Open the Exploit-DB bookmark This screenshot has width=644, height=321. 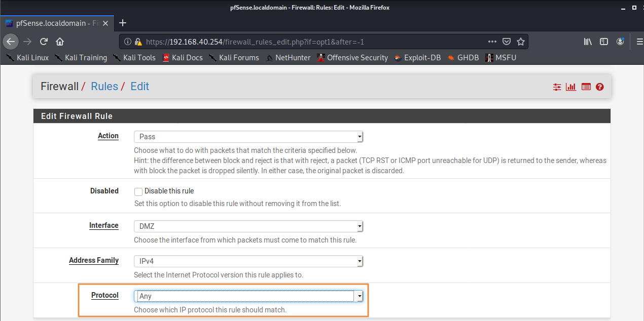click(417, 58)
